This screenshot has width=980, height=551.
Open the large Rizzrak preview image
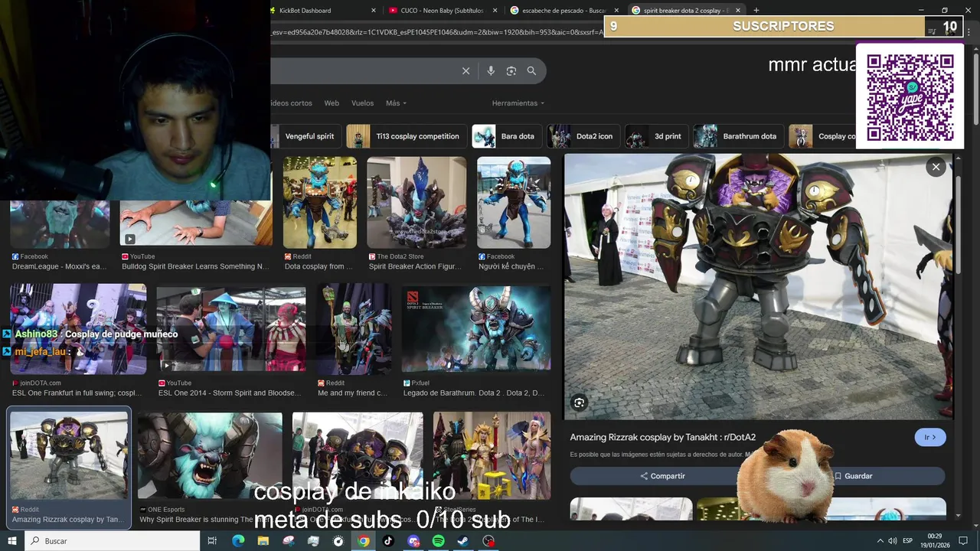[x=758, y=286]
